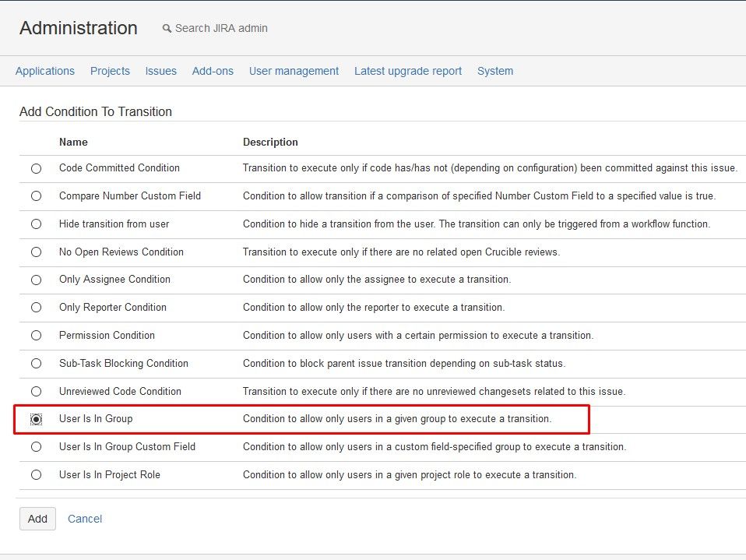Click description about users in a given group
This screenshot has width=746, height=560.
tap(397, 419)
